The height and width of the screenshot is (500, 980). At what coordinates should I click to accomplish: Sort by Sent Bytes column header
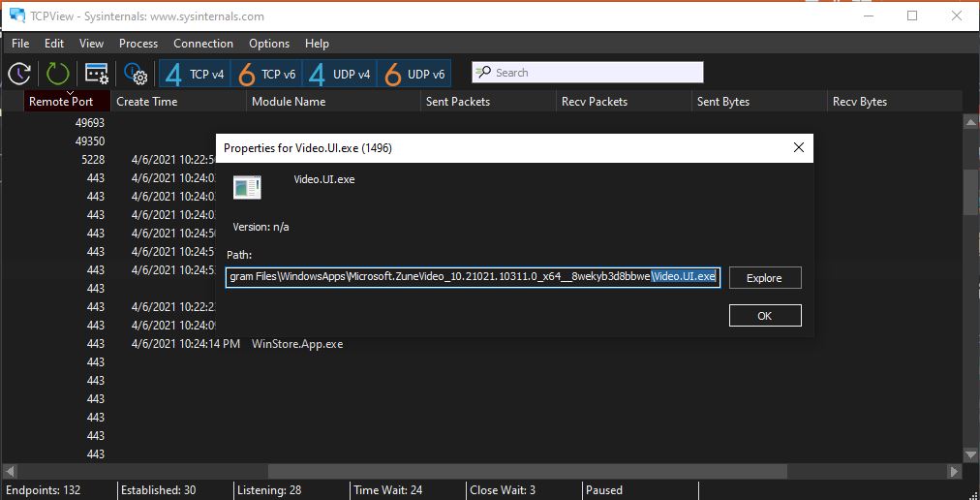coord(760,102)
